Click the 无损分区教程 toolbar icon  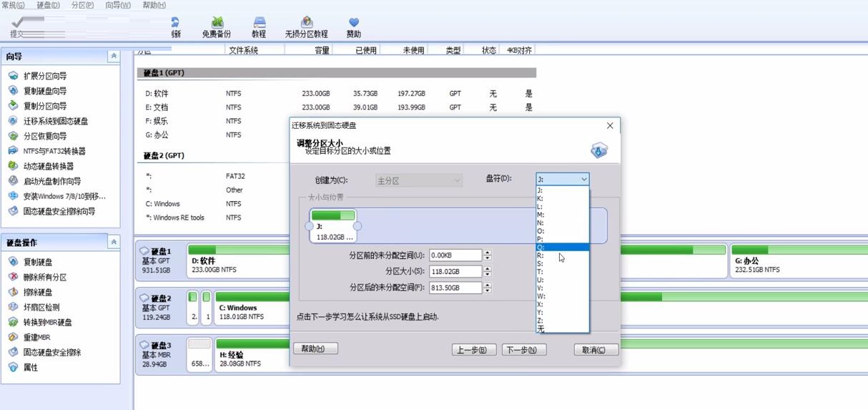[307, 23]
